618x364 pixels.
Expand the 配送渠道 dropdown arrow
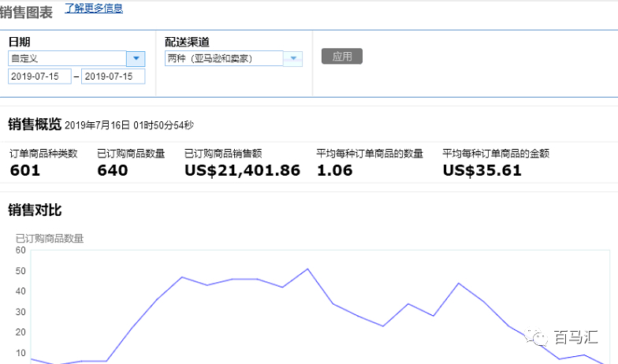tap(293, 58)
